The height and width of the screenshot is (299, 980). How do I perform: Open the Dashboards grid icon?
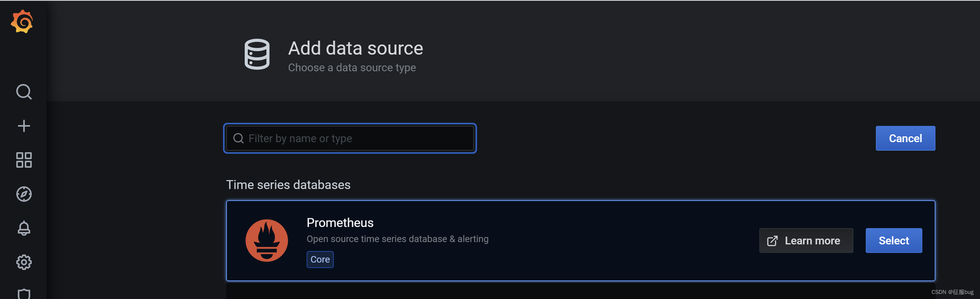coord(24,160)
